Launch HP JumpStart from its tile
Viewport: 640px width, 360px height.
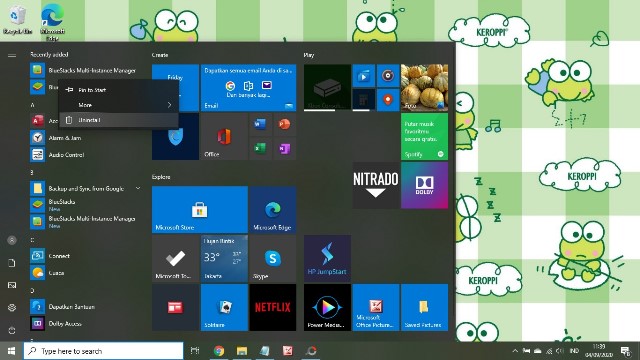(x=327, y=258)
